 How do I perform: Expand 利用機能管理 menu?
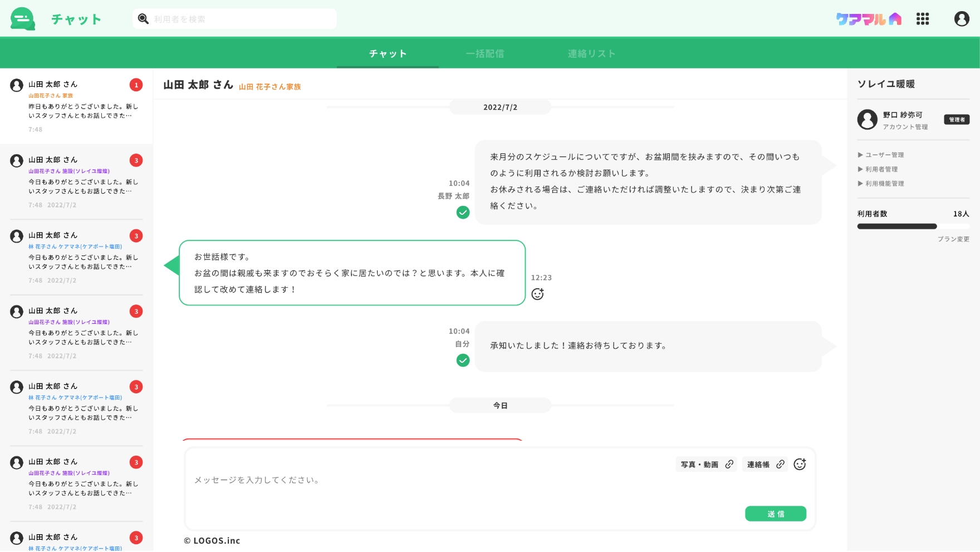tap(881, 184)
